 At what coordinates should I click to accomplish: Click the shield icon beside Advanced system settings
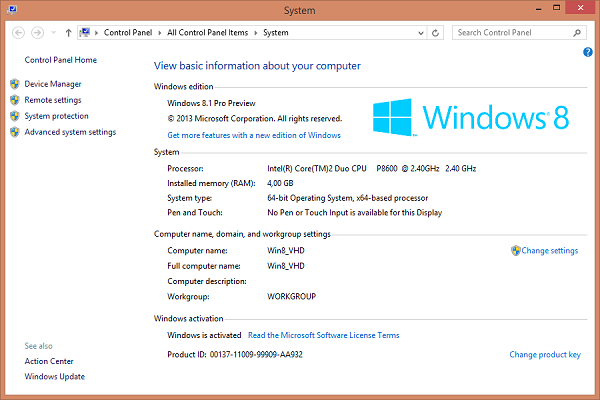(15, 132)
